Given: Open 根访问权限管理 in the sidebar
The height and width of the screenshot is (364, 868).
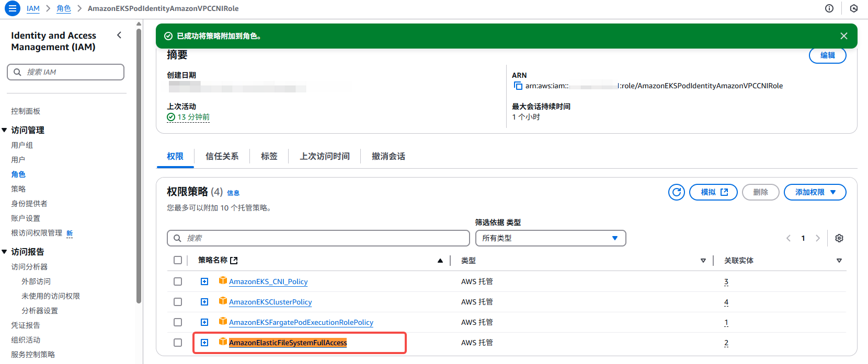Looking at the screenshot, I should [x=37, y=233].
